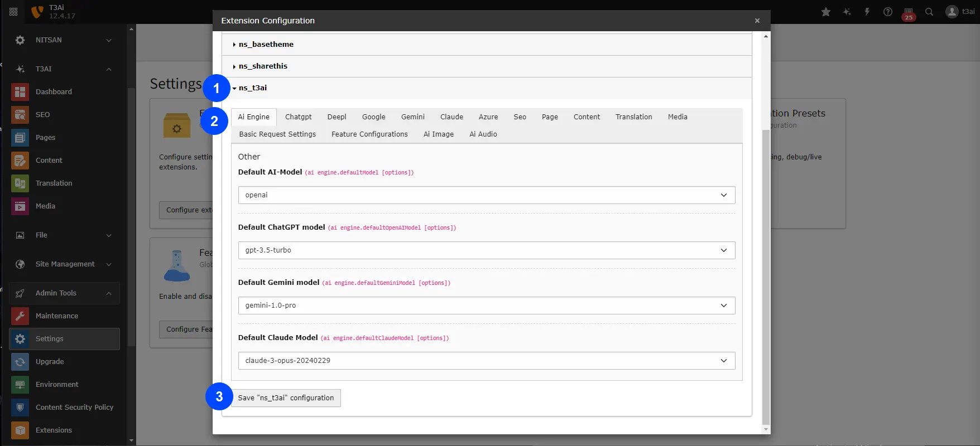The height and width of the screenshot is (446, 980).
Task: Click the flush cache lightning icon
Action: click(867, 12)
